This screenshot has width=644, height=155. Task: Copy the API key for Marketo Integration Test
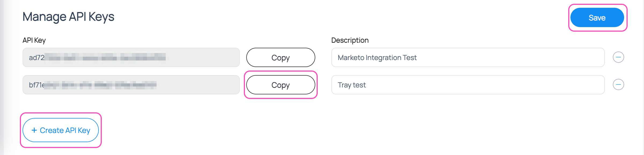tap(280, 57)
